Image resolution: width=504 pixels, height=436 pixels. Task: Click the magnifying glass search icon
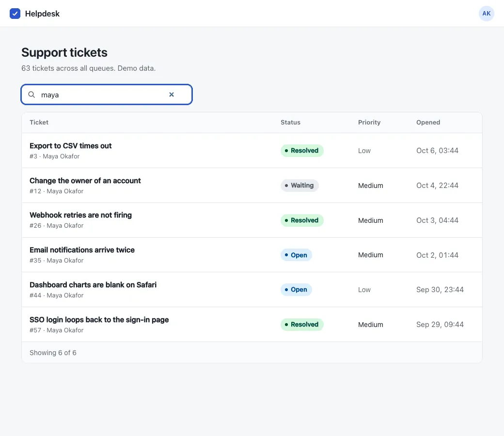tap(31, 94)
